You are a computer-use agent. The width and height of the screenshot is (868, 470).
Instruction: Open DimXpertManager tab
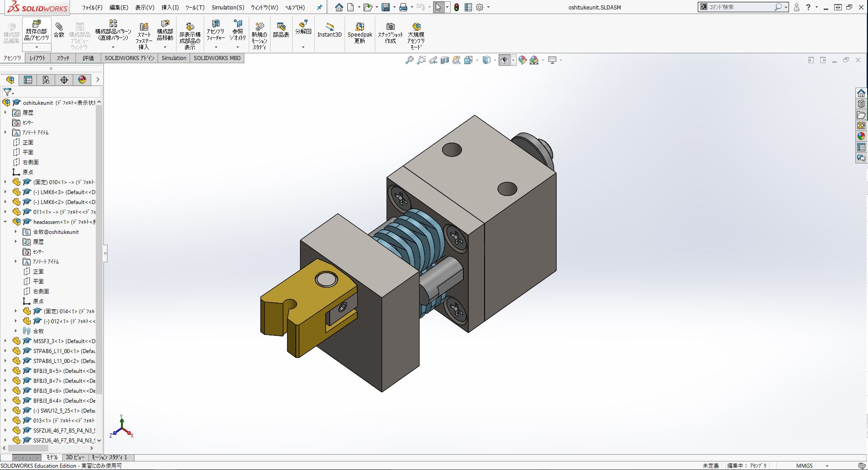click(x=64, y=80)
